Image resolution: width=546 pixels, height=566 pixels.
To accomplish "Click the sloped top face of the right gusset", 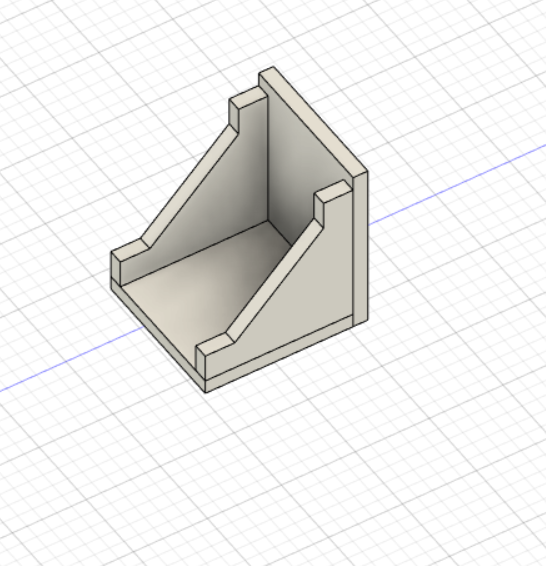I will point(275,279).
